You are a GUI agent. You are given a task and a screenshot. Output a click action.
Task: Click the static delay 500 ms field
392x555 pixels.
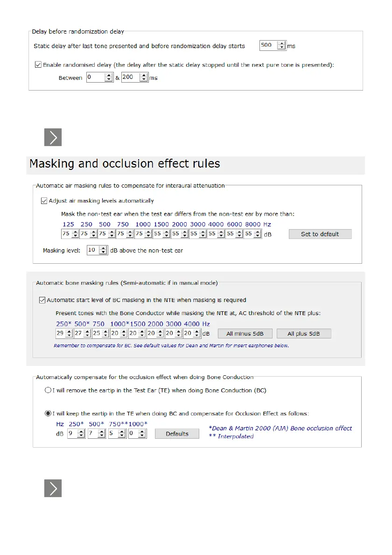268,45
